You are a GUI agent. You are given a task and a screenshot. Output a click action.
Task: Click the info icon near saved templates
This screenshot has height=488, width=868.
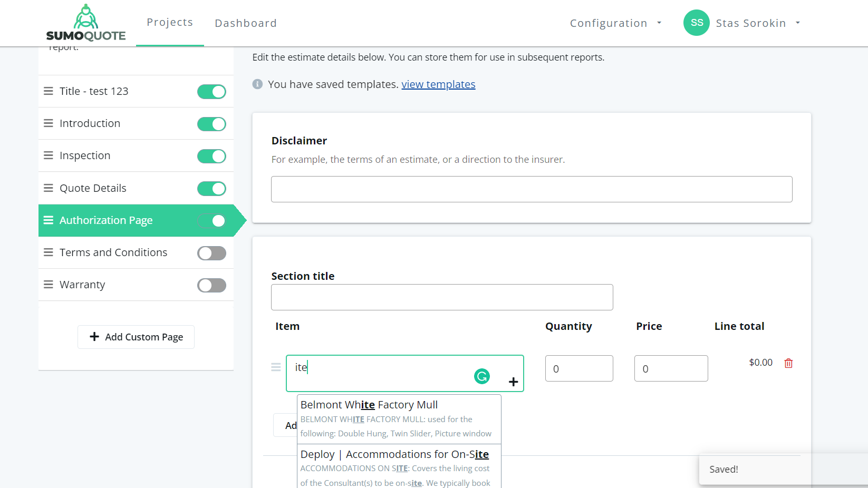pos(257,84)
